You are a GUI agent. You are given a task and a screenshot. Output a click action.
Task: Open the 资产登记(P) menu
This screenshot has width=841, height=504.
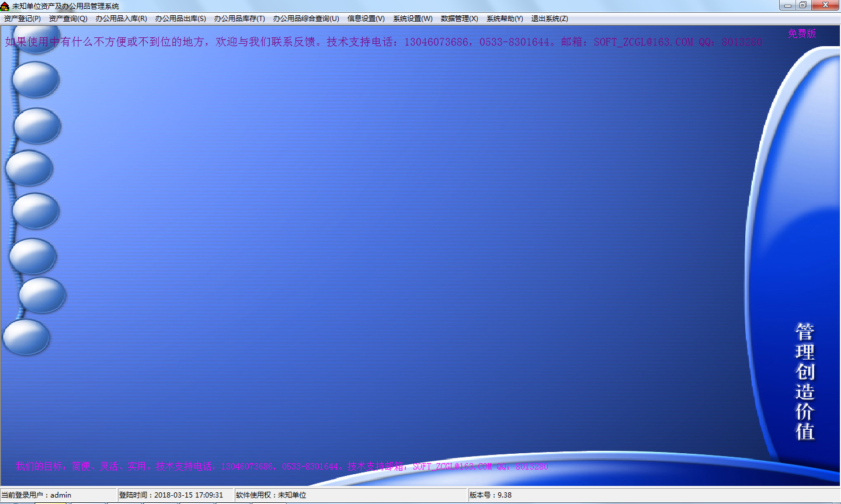tap(22, 19)
